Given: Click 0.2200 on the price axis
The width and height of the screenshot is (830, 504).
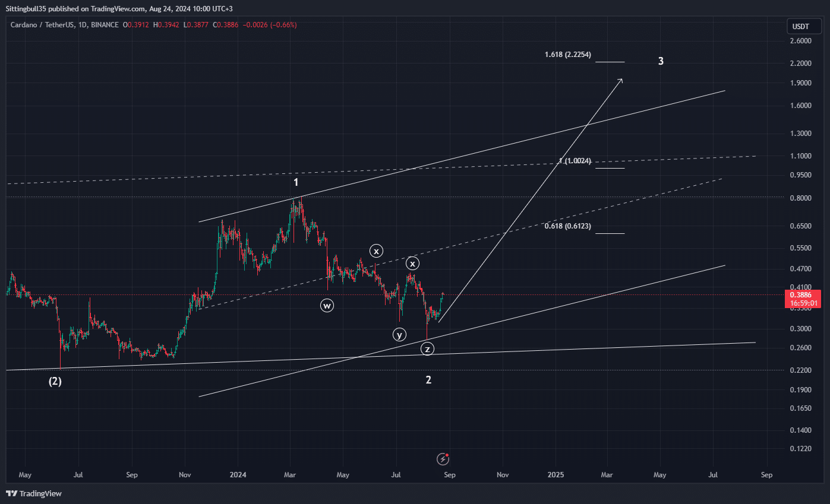Looking at the screenshot, I should [x=802, y=370].
